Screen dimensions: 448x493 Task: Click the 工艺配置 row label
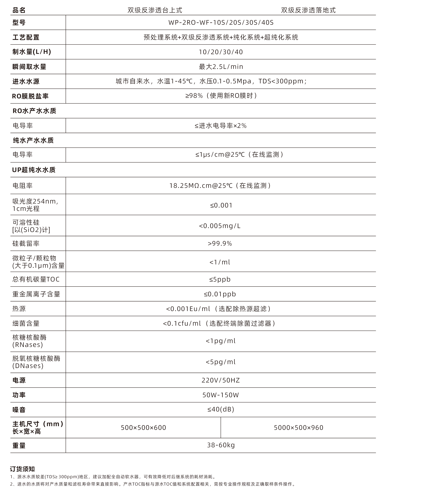point(26,37)
